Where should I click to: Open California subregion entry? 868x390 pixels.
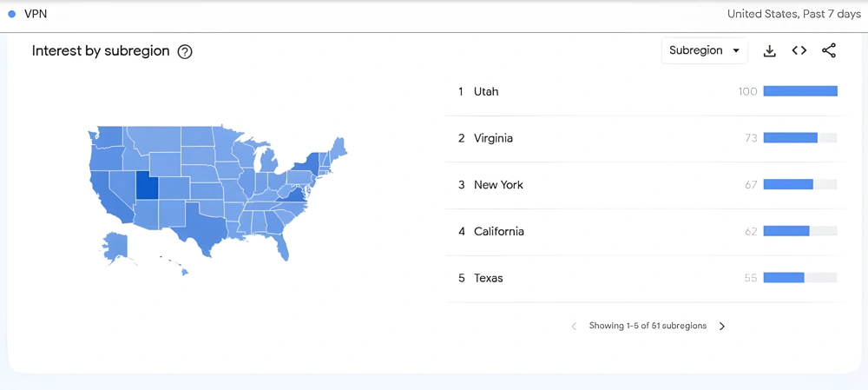point(648,232)
